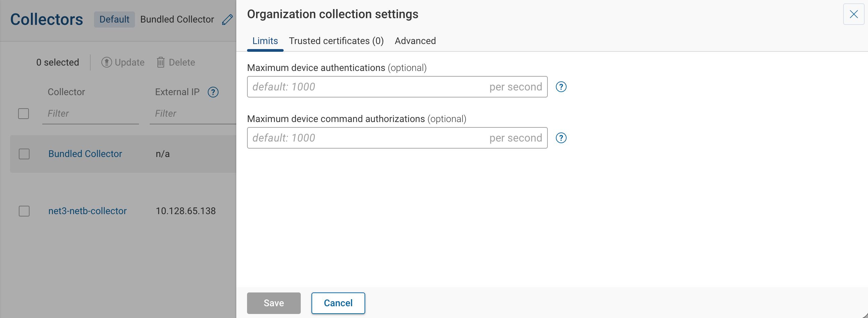This screenshot has height=318, width=868.
Task: Open help for Maximum device authentications
Action: [561, 87]
